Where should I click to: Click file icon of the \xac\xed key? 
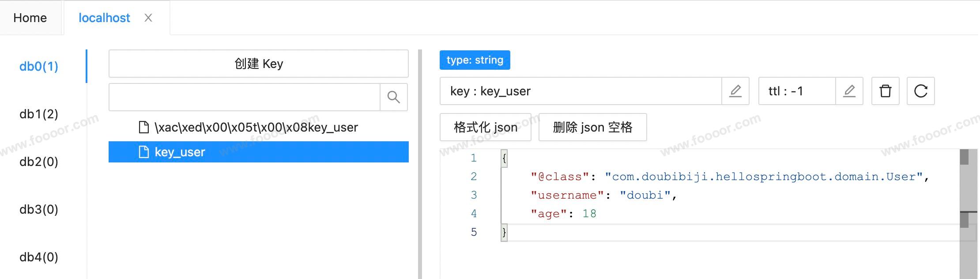pos(144,128)
